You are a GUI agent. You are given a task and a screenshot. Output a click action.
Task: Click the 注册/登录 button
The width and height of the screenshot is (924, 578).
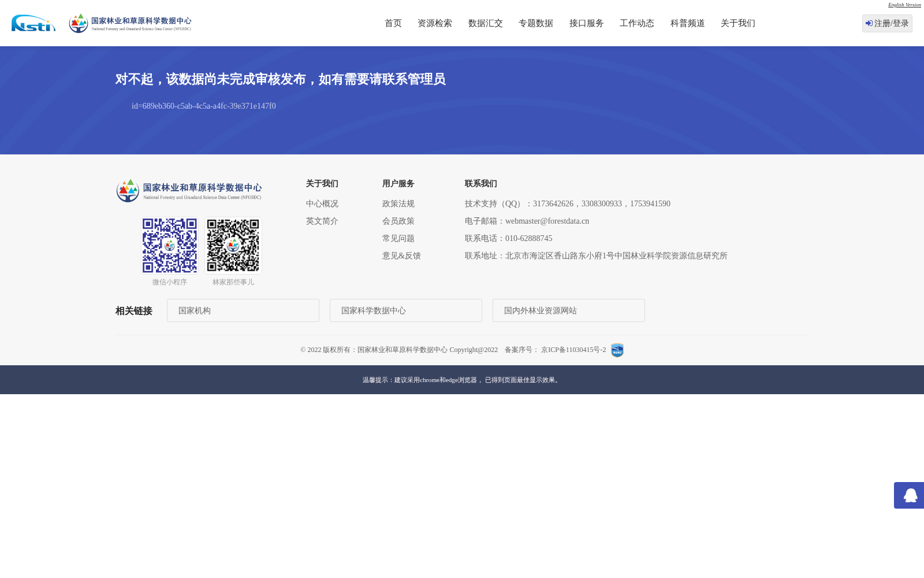[x=887, y=23]
